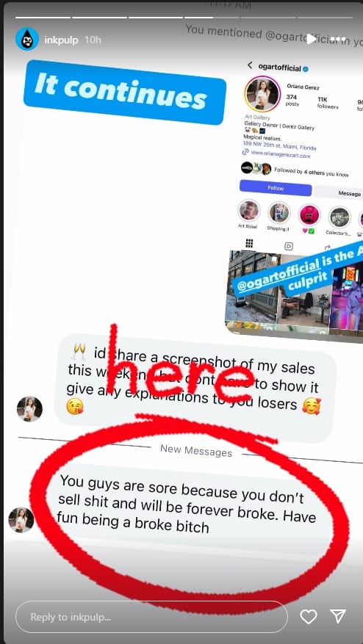Open the Art Basel story highlight
Viewport: 363px width, 644px height.
click(x=248, y=211)
